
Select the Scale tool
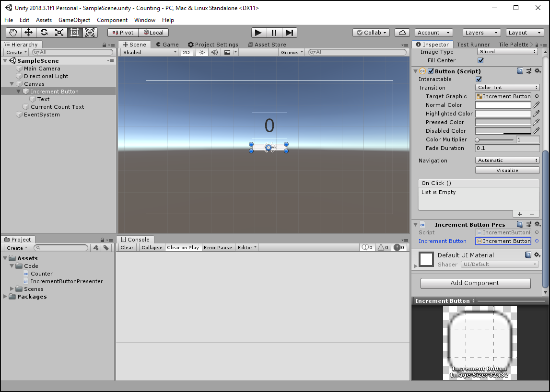click(59, 33)
